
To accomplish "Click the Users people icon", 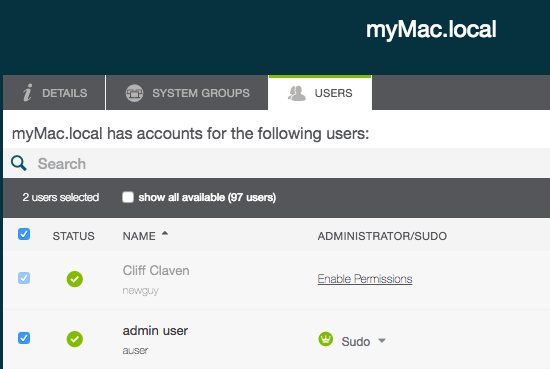I will (x=297, y=93).
